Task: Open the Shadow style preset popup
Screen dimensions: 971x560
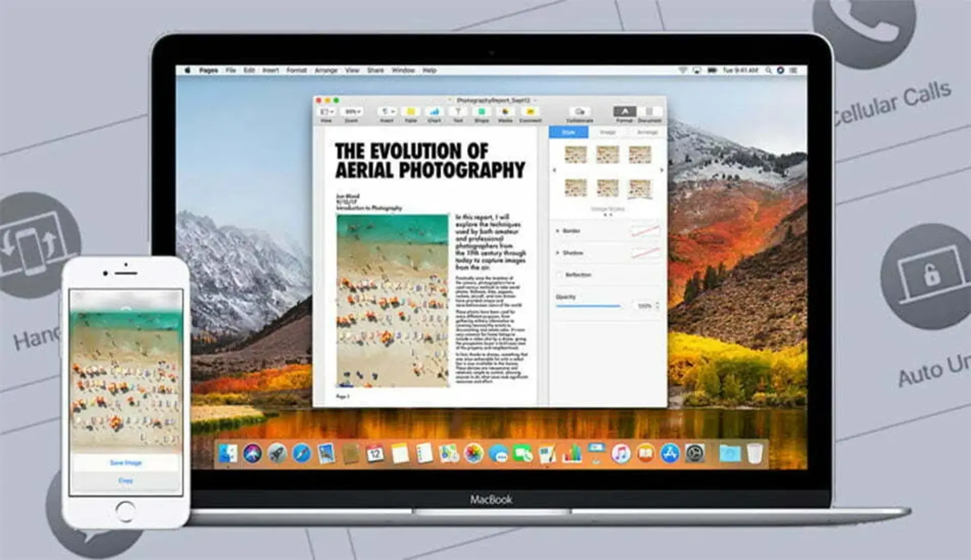Action: 645,253
